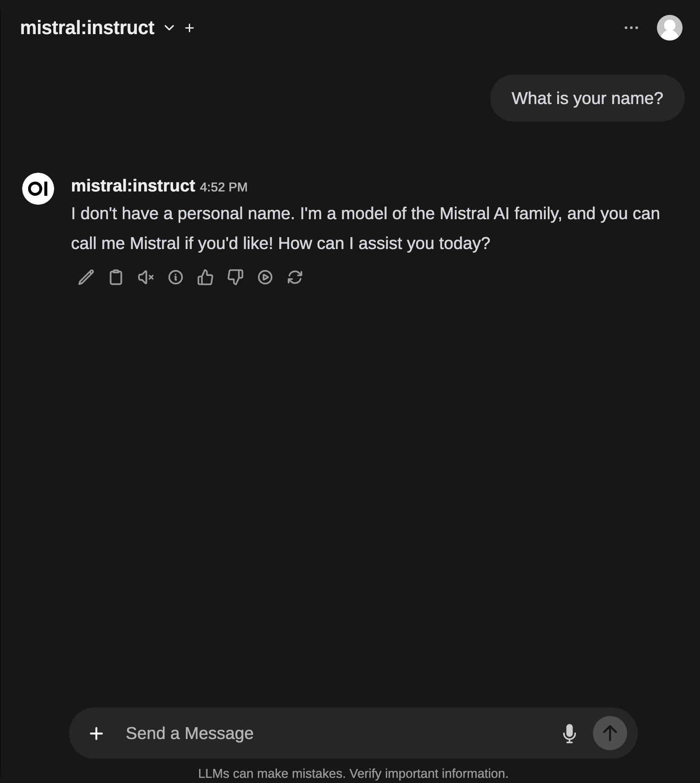Click the pencil edit icon under response
This screenshot has height=783, width=700.
click(x=86, y=278)
